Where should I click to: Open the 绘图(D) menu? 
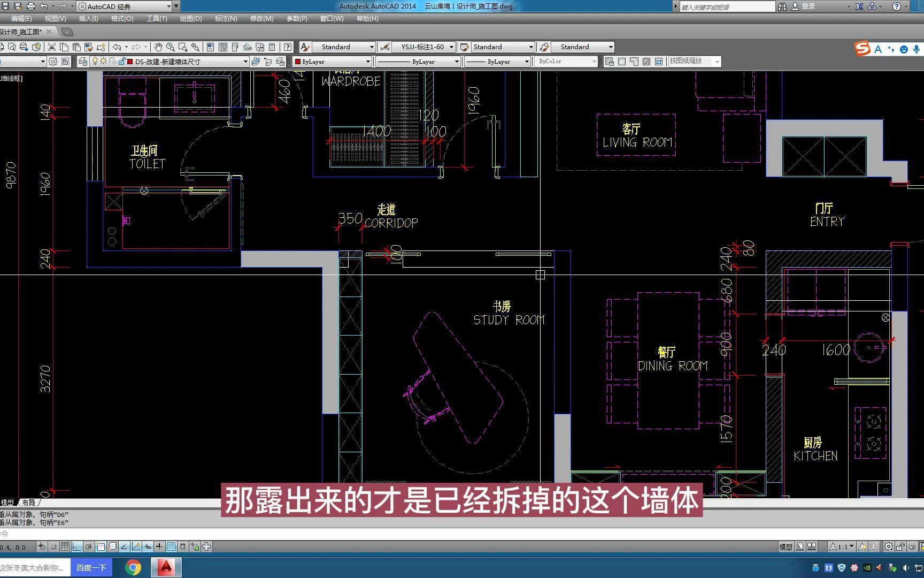pos(191,18)
